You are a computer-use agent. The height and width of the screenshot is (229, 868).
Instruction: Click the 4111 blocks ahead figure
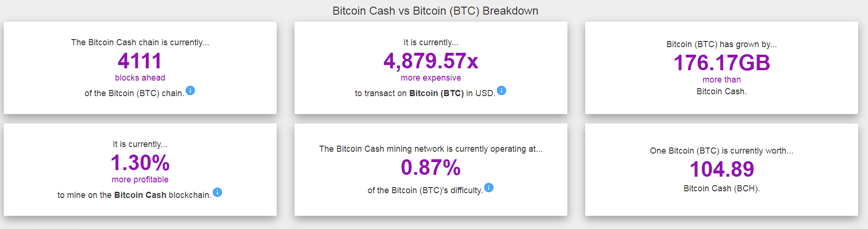140,61
